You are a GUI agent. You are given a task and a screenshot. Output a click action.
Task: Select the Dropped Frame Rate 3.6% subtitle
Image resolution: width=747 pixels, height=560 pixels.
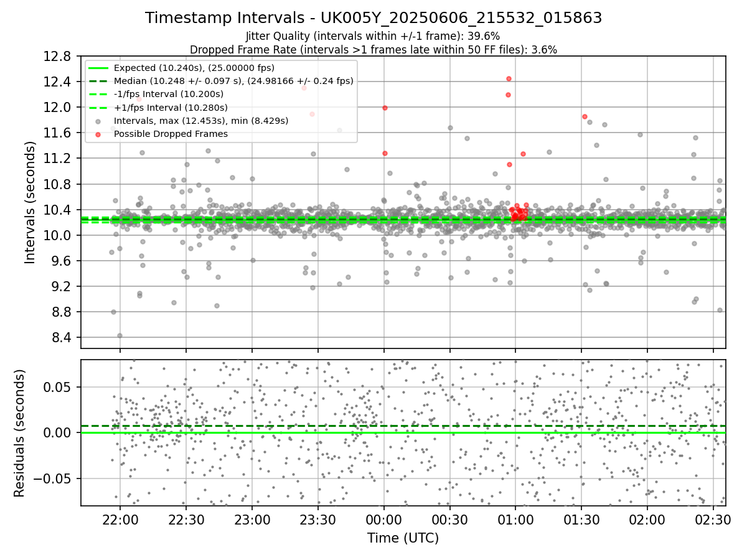tap(374, 49)
